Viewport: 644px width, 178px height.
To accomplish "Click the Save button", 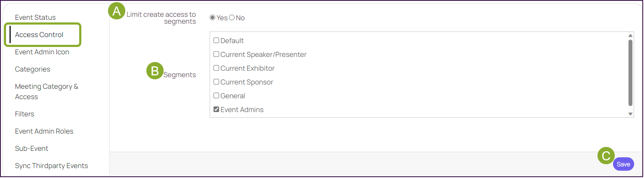I will (x=623, y=164).
